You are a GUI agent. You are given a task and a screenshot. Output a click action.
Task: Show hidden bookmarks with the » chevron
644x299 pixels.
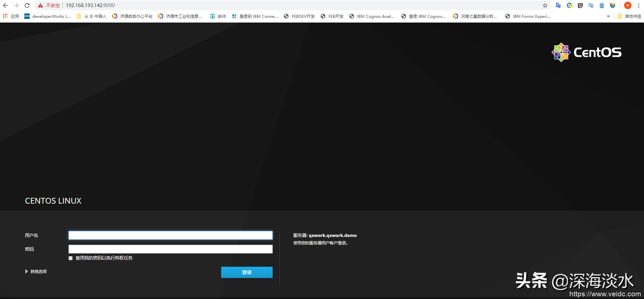pyautogui.click(x=609, y=16)
